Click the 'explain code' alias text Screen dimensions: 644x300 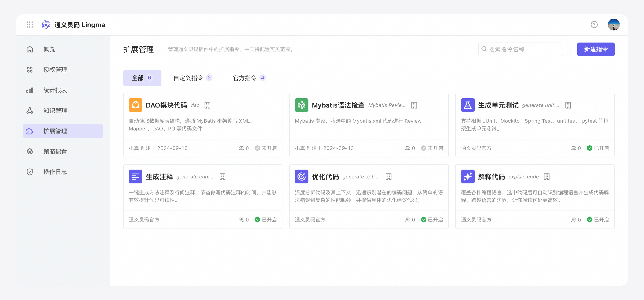[x=523, y=177]
